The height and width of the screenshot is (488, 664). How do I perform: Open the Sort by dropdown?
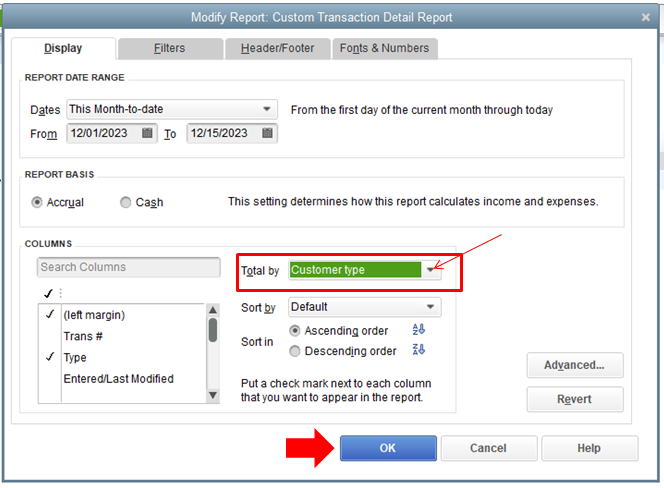coord(365,307)
